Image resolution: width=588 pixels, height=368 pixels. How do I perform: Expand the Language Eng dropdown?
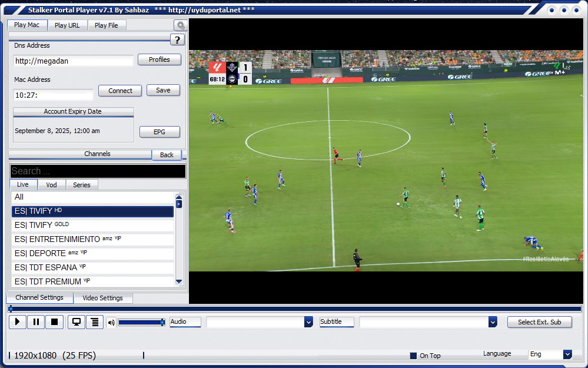tap(567, 354)
